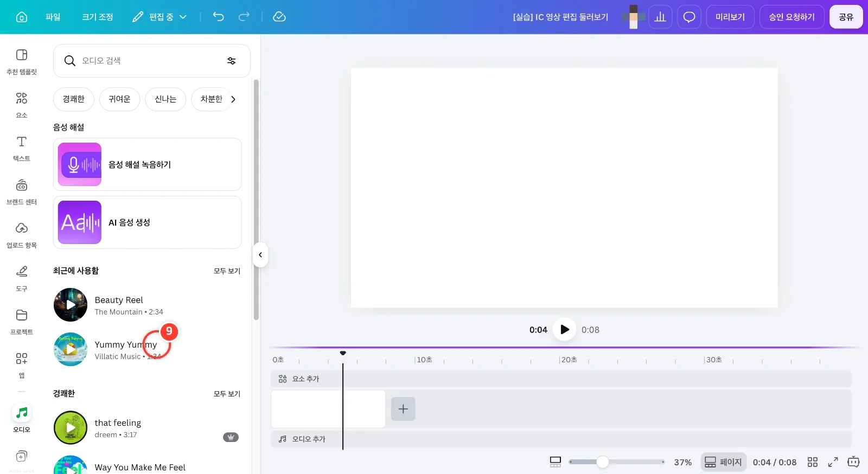Open 요소 elements panel
The width and height of the screenshot is (868, 474).
point(22,105)
